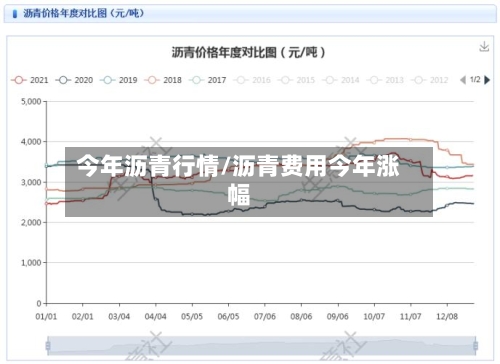The width and height of the screenshot is (500, 364).
Task: Click the blue header label 沥青价格年度对比图
Action: [x=83, y=13]
